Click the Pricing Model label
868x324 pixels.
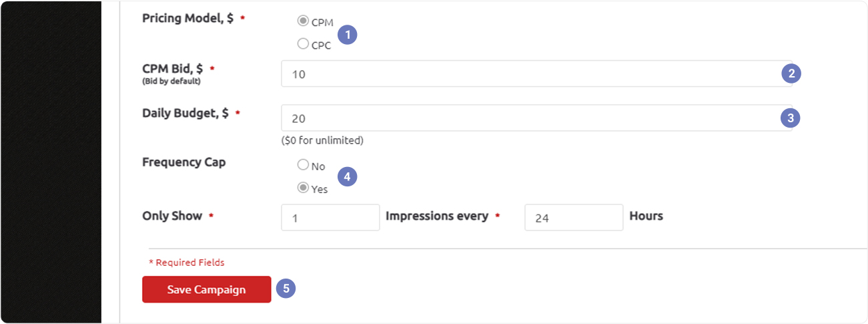[188, 18]
